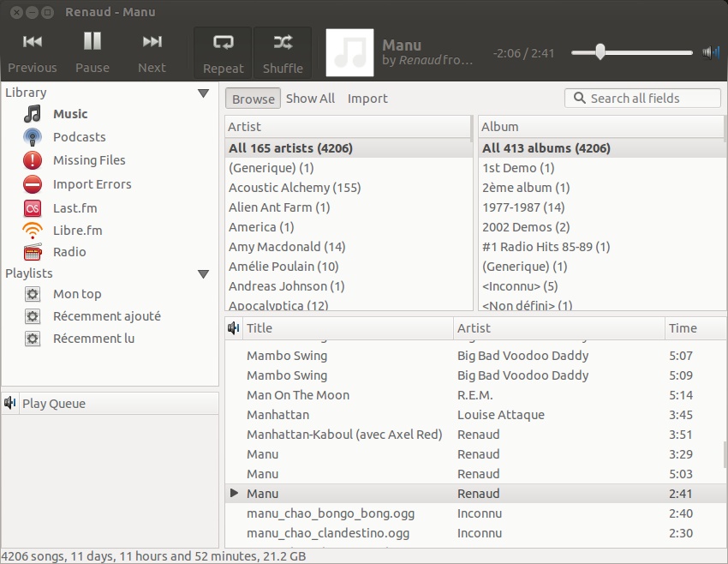Click the Import button
Image resolution: width=728 pixels, height=564 pixels.
tap(367, 99)
